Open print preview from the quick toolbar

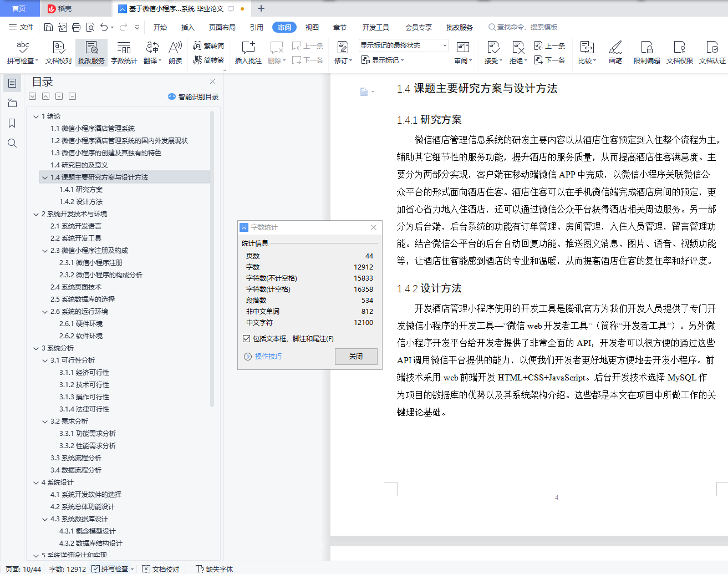[90, 27]
